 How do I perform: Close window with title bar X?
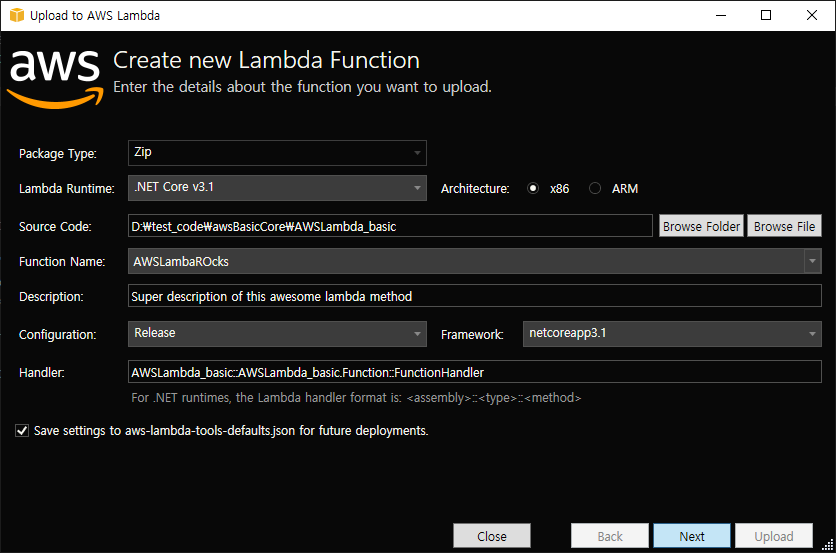point(811,15)
